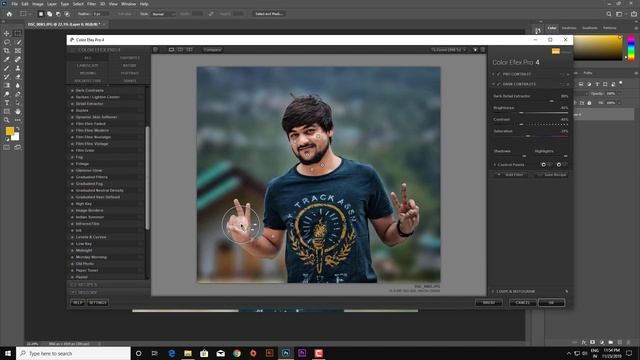The image size is (640, 360).
Task: Open the Filter menu
Action: point(91,4)
